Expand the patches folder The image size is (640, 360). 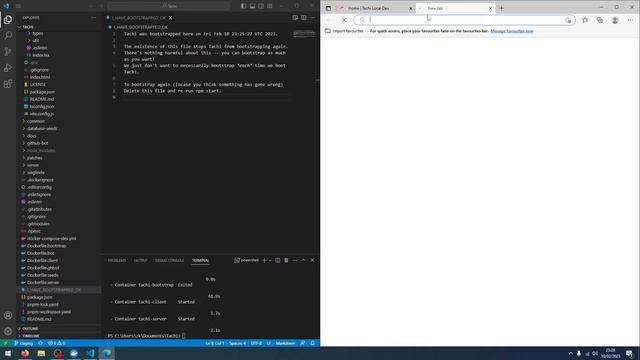tap(34, 158)
